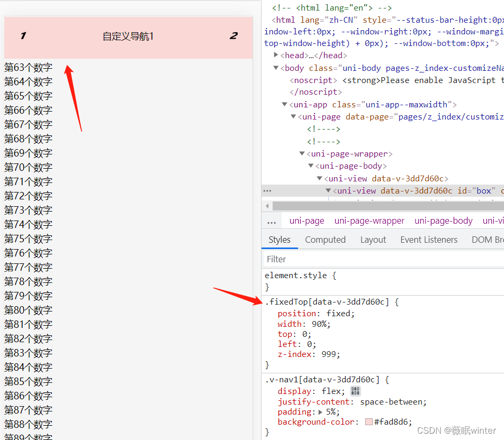Open the #fad8d6 background-color swatch
The image size is (504, 440).
coord(368,421)
